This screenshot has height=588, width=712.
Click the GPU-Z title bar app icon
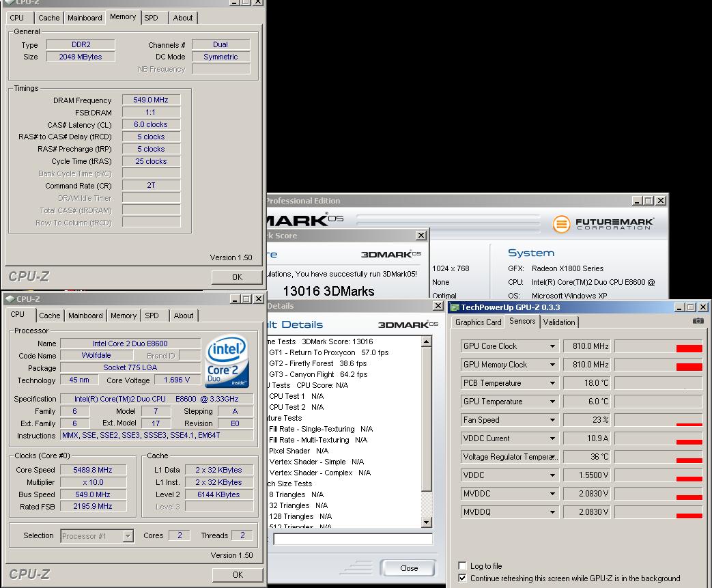[x=455, y=307]
